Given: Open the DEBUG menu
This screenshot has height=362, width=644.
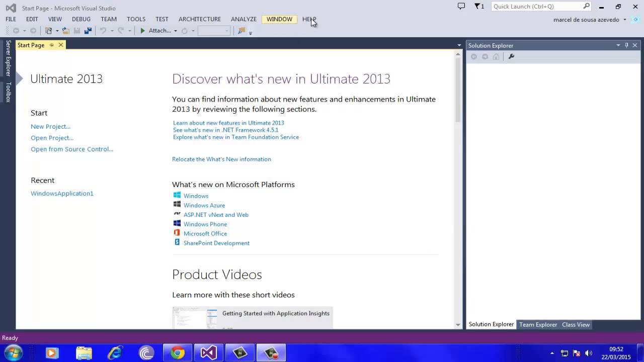Looking at the screenshot, I should pyautogui.click(x=81, y=19).
